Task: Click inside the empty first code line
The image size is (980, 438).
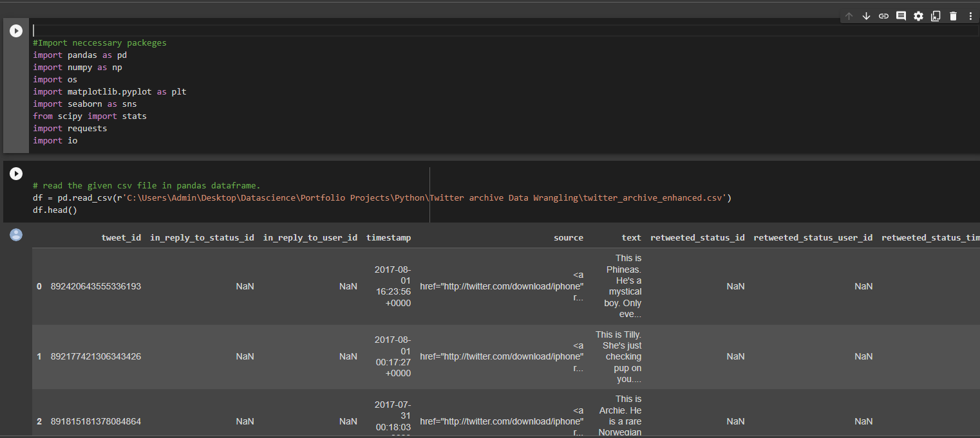Action: [35, 30]
